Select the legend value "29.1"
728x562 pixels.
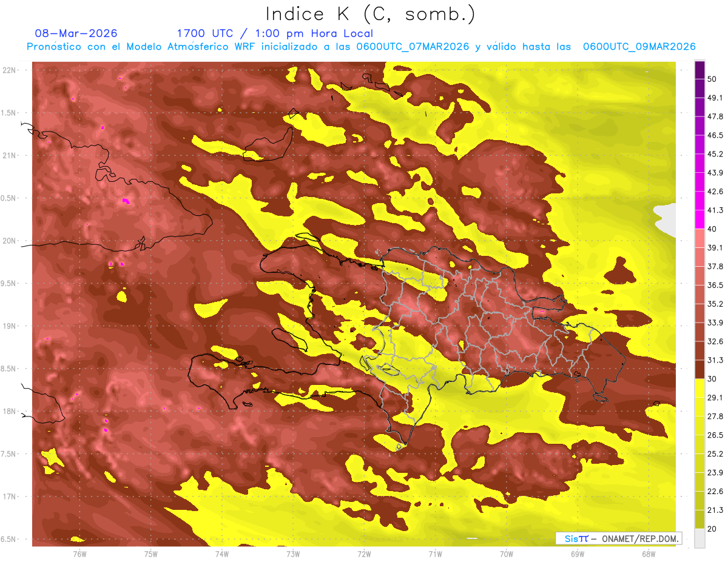click(715, 398)
